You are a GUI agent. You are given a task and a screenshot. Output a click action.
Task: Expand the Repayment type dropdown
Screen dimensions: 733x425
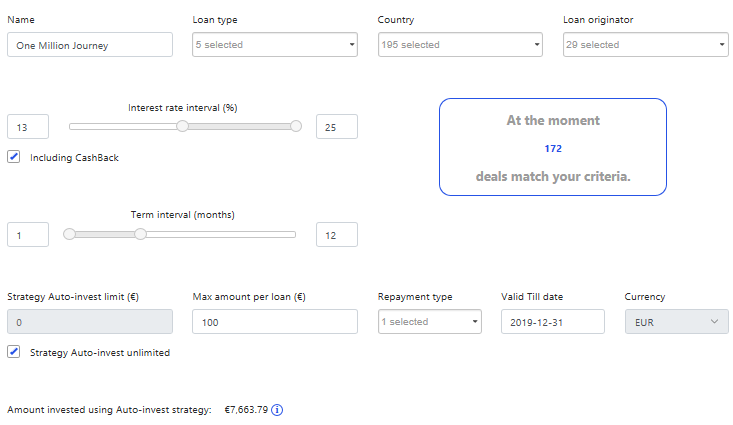[x=429, y=322]
